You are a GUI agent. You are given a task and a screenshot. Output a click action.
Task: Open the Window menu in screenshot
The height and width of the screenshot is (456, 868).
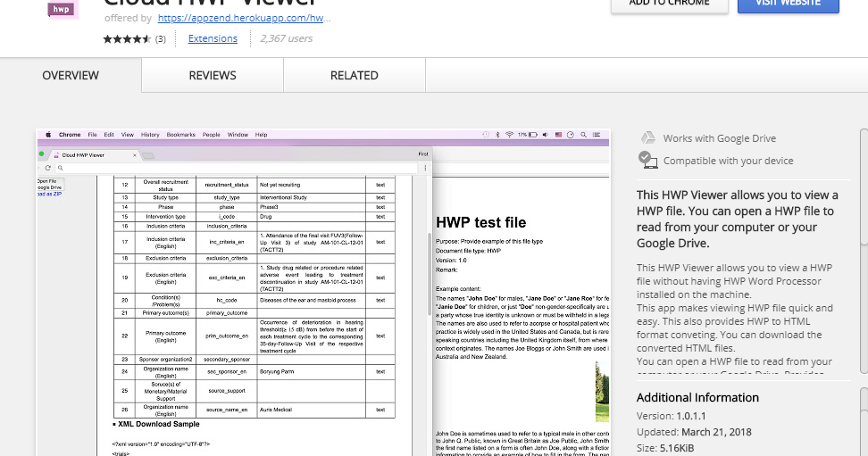[x=238, y=135]
